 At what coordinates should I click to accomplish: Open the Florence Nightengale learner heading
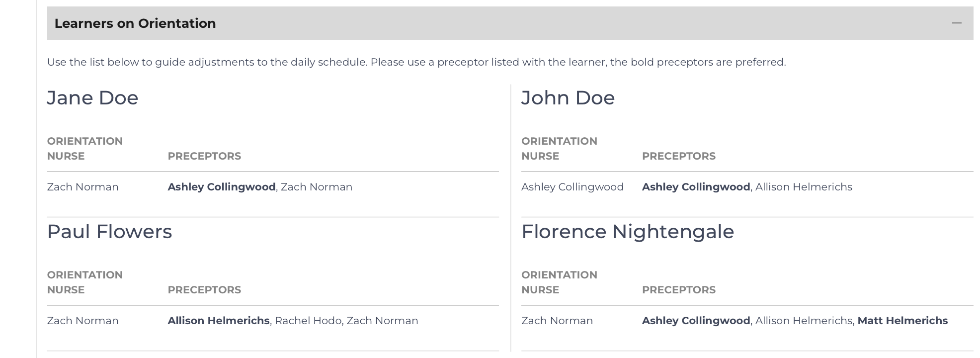coord(627,232)
